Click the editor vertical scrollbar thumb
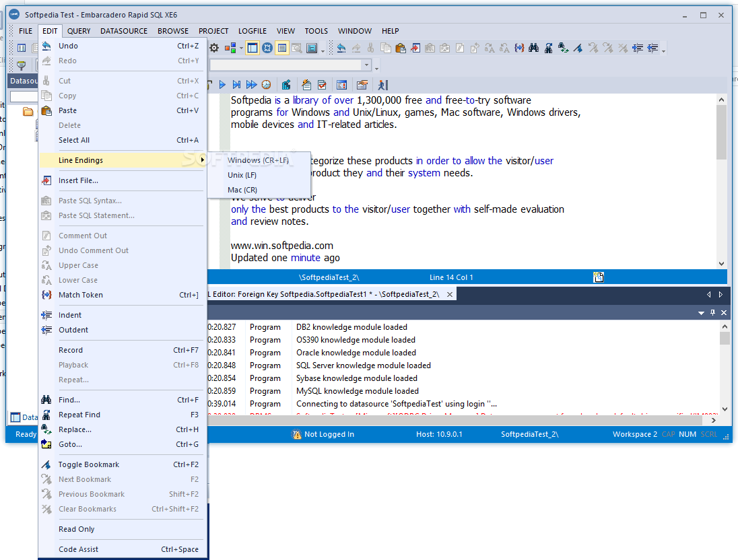 (x=721, y=132)
